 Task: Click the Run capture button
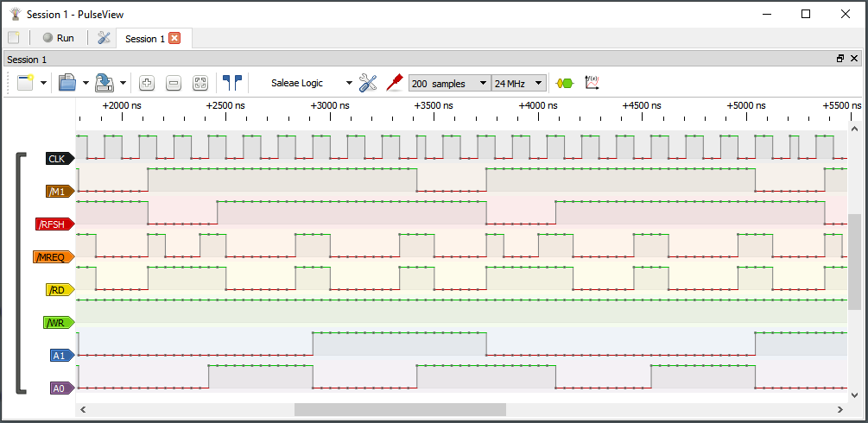click(59, 38)
